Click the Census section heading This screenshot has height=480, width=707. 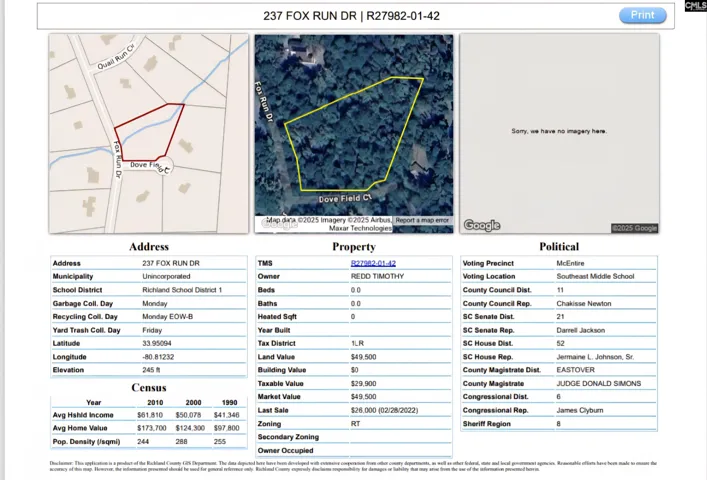coord(149,388)
